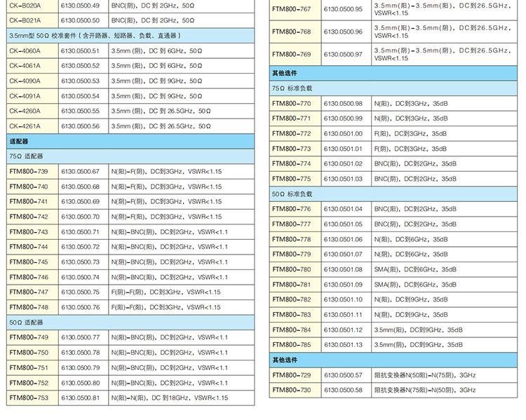Select the FTM800-767 model cell
Image resolution: width=526 pixels, height=420 pixels.
[x=291, y=9]
